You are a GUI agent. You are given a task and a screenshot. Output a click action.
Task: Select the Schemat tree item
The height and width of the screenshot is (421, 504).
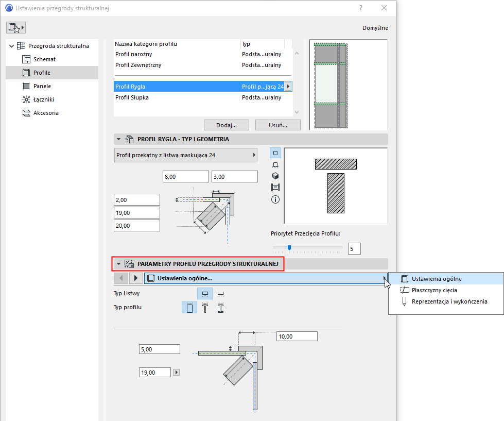[44, 59]
